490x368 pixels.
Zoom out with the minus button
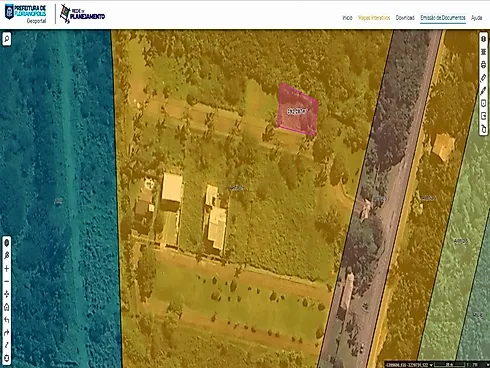[7, 281]
